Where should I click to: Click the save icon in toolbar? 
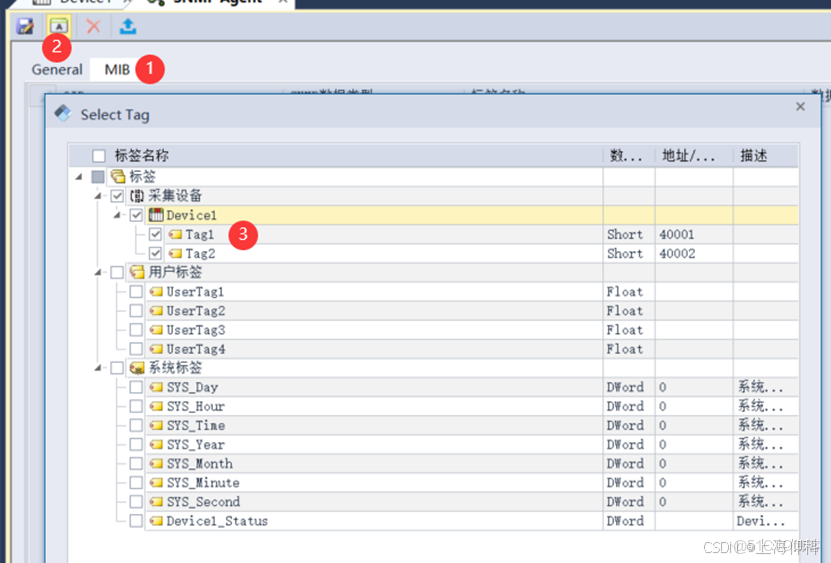click(24, 26)
